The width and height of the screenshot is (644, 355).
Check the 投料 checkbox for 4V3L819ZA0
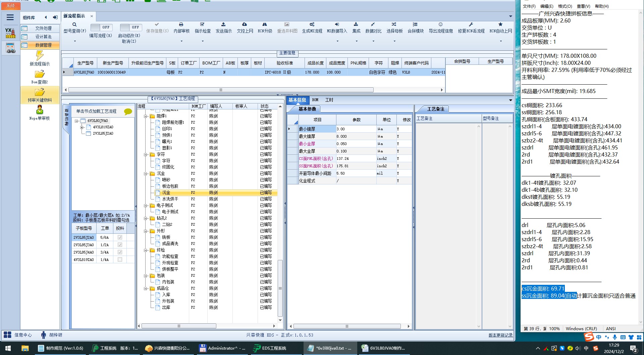[x=120, y=260]
